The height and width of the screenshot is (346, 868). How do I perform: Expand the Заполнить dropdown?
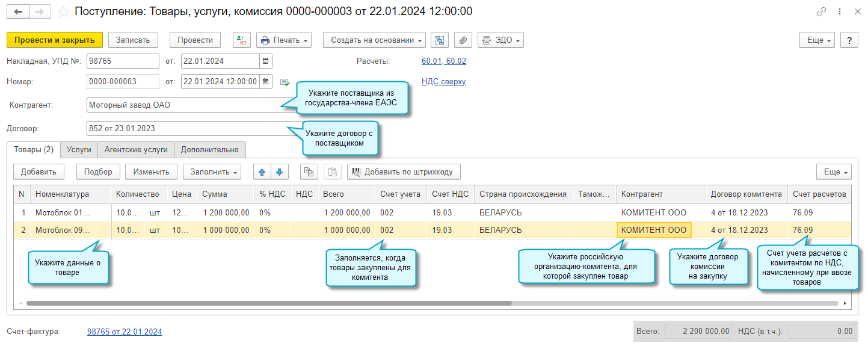[x=212, y=172]
